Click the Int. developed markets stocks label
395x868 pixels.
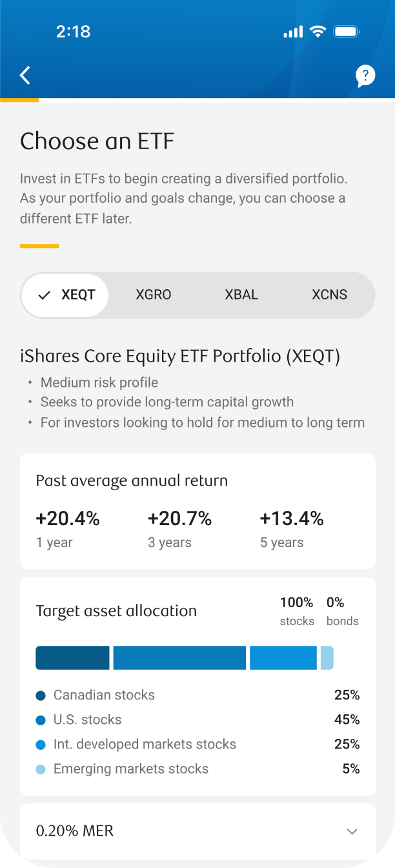pos(145,744)
